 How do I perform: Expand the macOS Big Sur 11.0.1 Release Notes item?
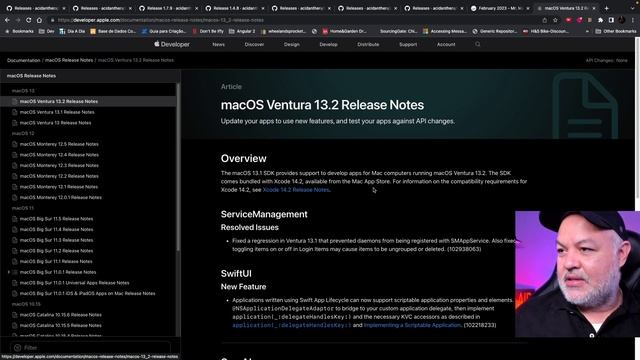(x=9, y=272)
